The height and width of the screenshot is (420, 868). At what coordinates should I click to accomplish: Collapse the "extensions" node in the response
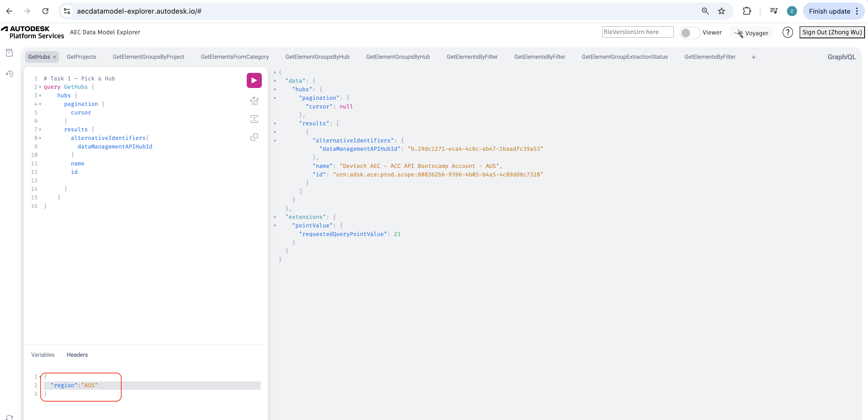(x=275, y=217)
